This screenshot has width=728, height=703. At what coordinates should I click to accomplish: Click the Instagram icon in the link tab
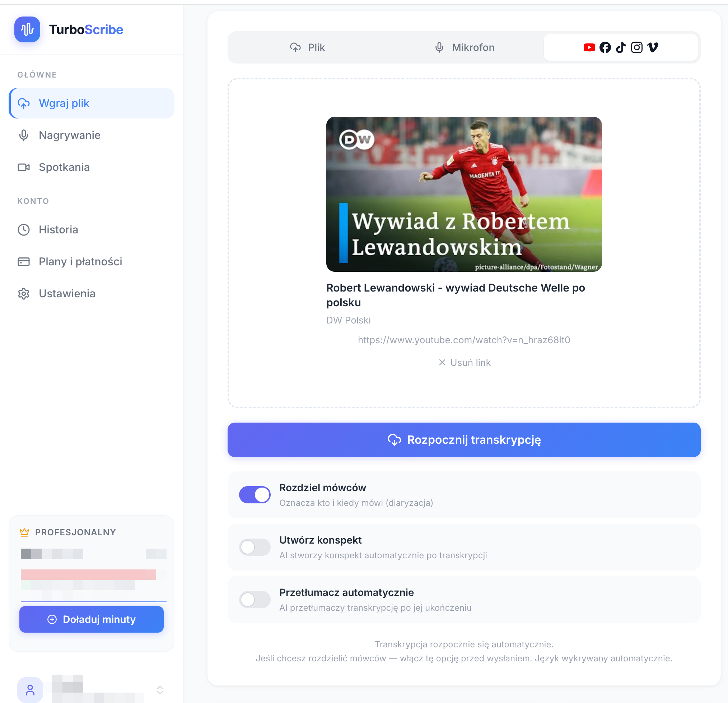click(x=636, y=47)
